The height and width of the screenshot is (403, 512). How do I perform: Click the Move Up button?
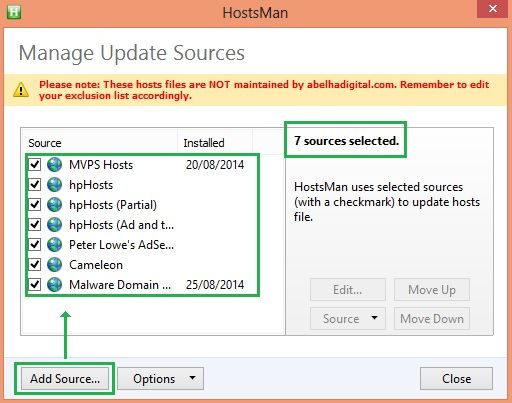(432, 290)
